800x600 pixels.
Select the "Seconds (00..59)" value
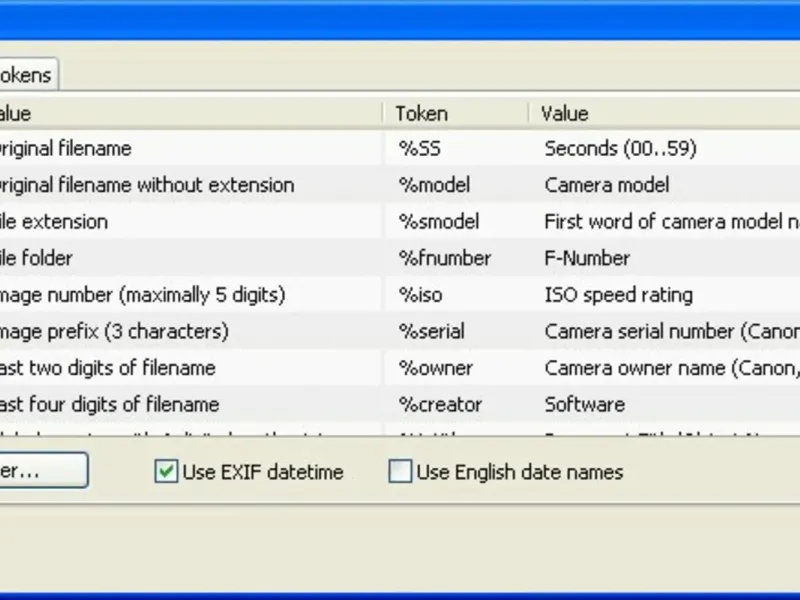coord(620,149)
